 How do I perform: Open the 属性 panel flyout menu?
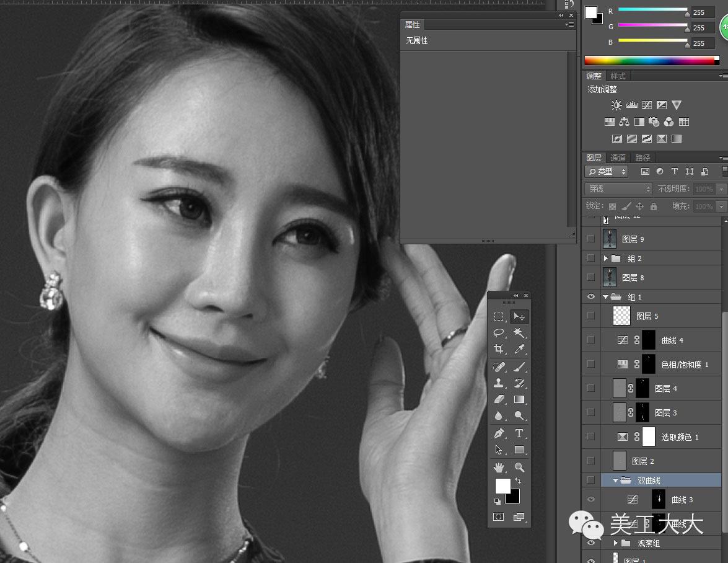pyautogui.click(x=569, y=25)
